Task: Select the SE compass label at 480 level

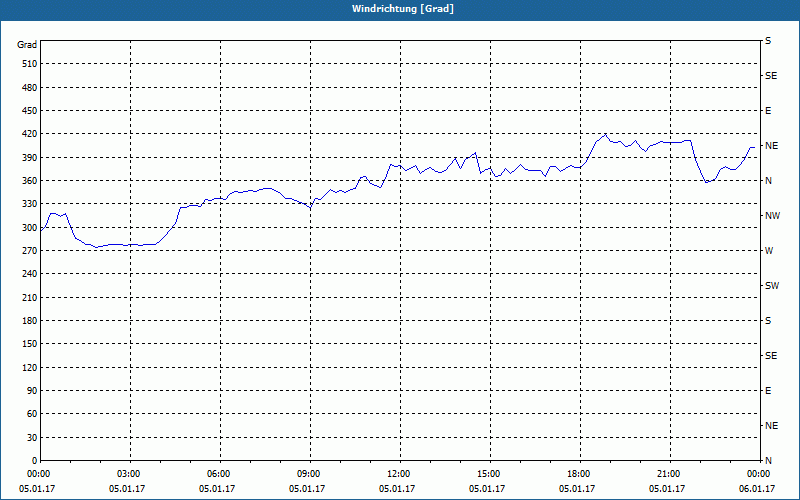Action: 771,76
